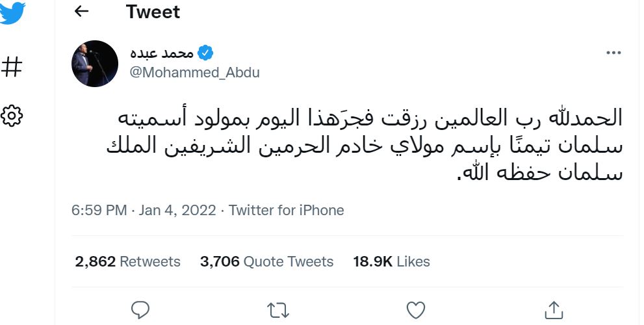View the 18.9K Likes list
644x325 pixels.
[x=391, y=261]
